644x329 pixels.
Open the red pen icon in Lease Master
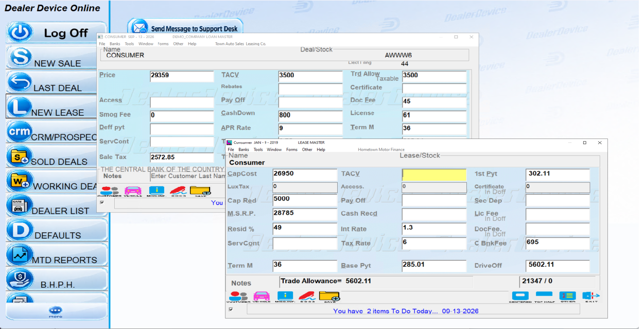pyautogui.click(x=307, y=297)
